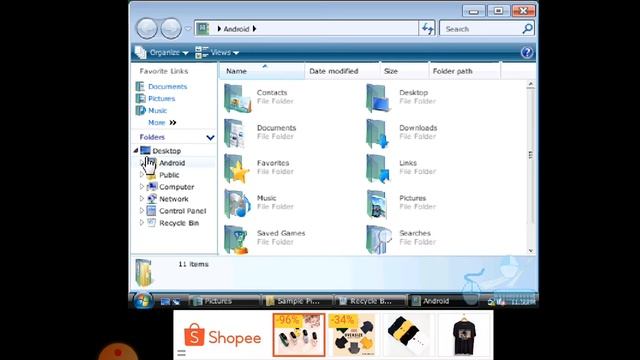Screen dimensions: 640x360
Task: Open the Pictures folder icon in file list
Action: (x=377, y=203)
